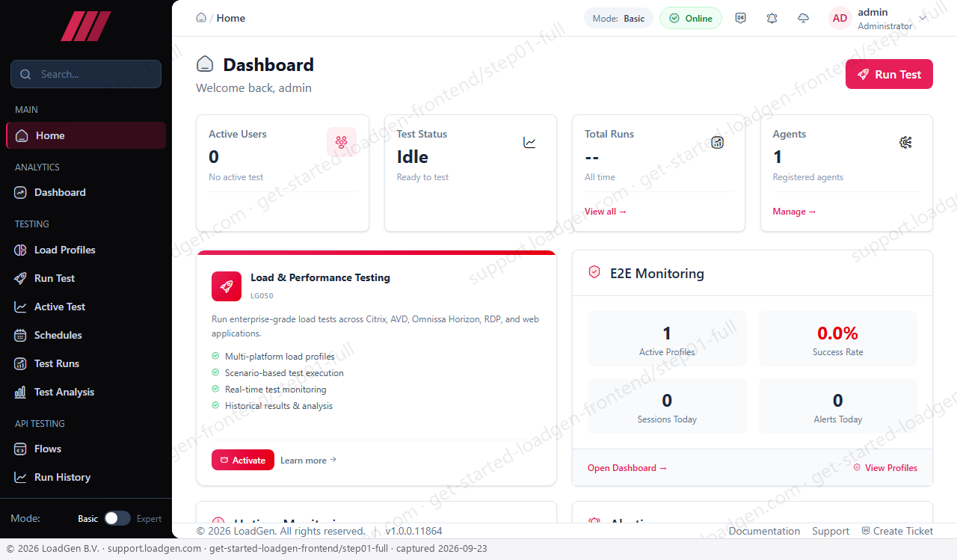
Task: Click the rocket icon on the Load & Performance Testing card
Action: (x=227, y=286)
